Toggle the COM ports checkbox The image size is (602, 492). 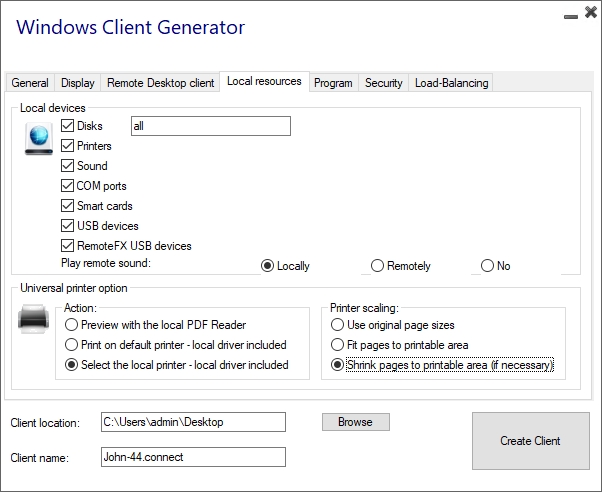68,186
